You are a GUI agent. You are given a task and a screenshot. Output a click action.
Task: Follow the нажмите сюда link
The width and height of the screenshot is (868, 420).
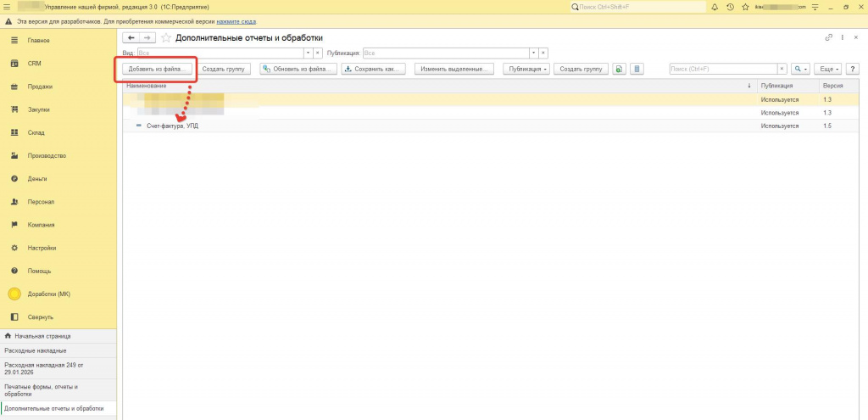236,21
